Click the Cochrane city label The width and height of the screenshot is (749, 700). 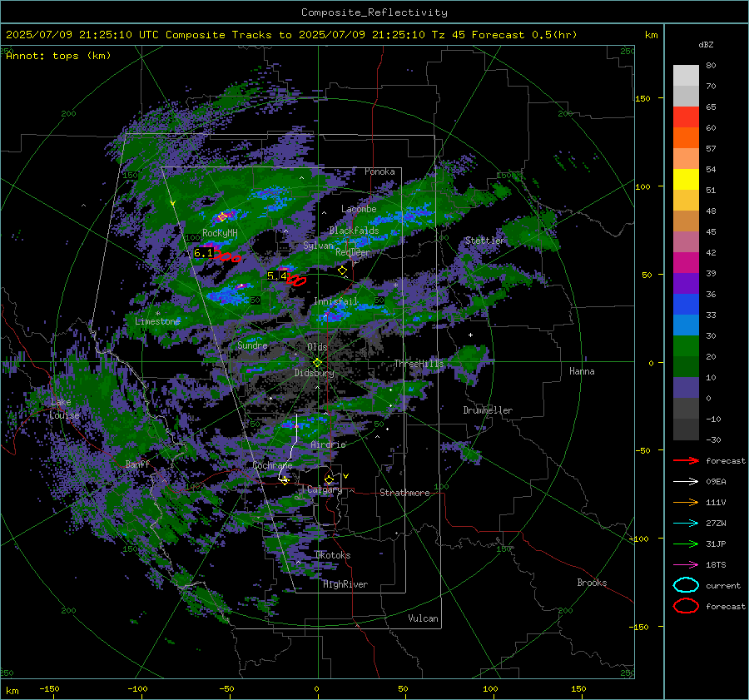pos(272,465)
